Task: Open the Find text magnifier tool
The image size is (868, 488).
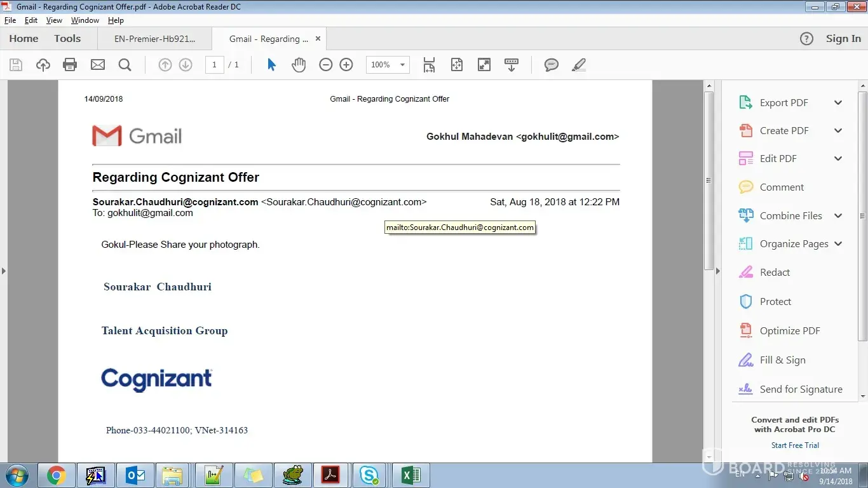Action: pos(125,65)
